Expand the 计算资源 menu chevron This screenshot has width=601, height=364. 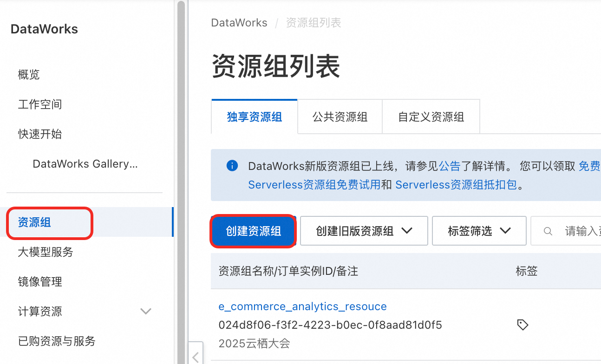(146, 311)
